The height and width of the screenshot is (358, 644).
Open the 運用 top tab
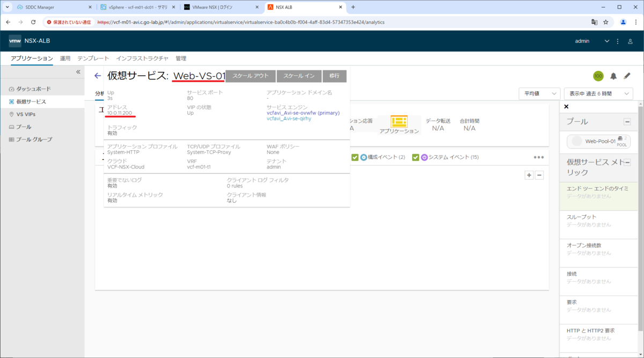[65, 59]
